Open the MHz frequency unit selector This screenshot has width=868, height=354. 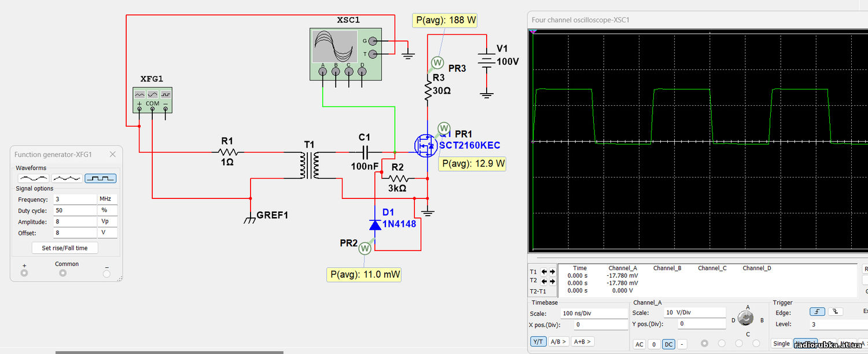click(x=107, y=199)
